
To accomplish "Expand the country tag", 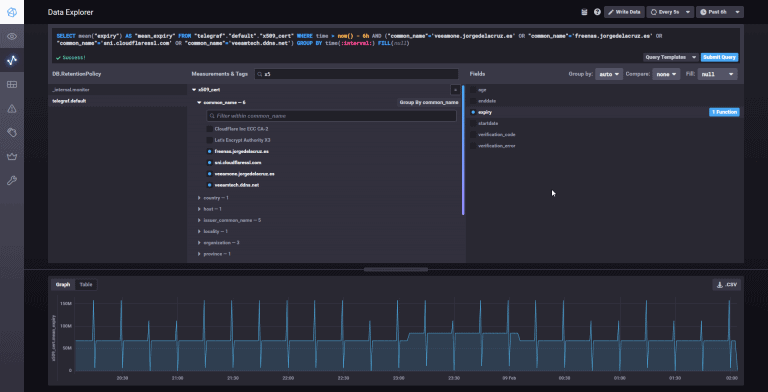I will 199,198.
